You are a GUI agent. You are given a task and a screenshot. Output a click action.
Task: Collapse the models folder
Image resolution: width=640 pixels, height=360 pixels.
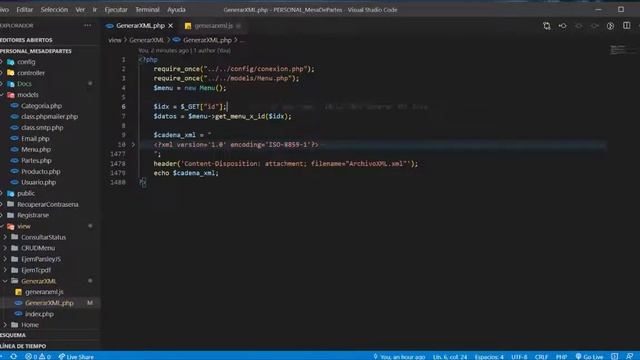point(28,95)
